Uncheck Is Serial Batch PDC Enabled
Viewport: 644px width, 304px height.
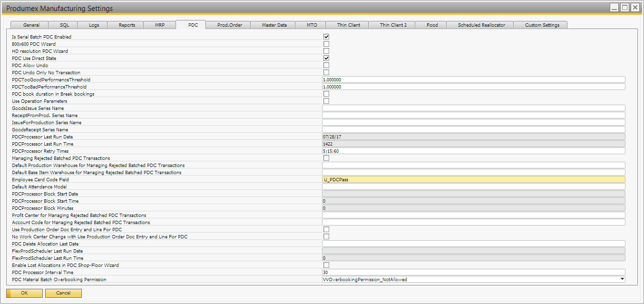coord(326,37)
